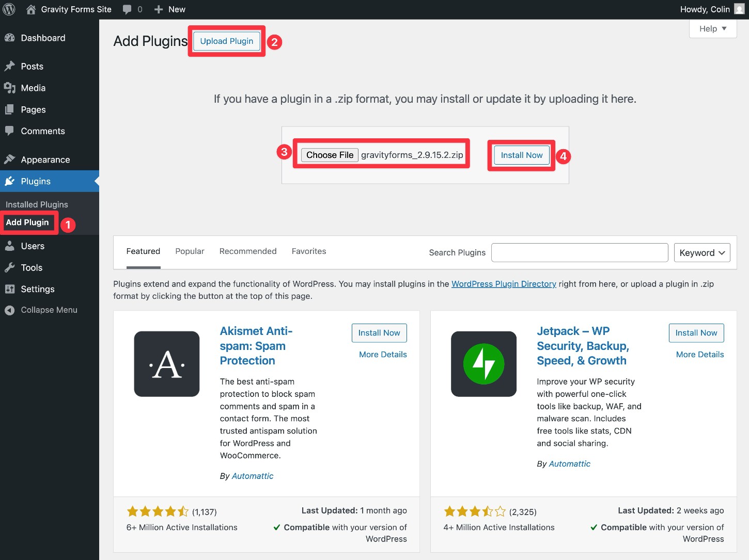Click the Jetpack star rating
This screenshot has height=560, width=749.
[x=475, y=511]
